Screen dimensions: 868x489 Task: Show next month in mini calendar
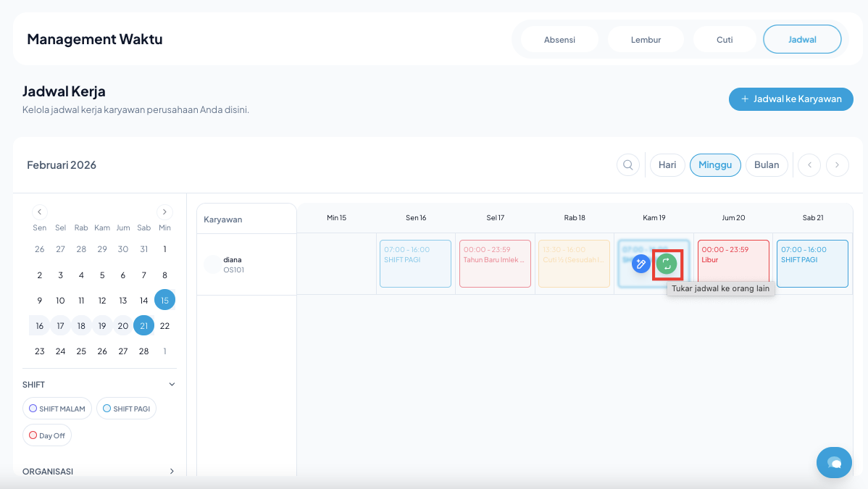[x=165, y=212]
